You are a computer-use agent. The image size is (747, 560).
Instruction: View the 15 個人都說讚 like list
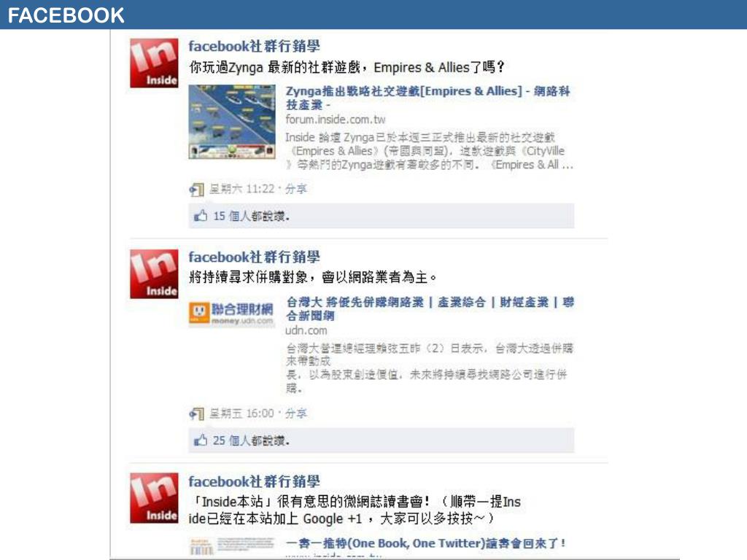pyautogui.click(x=251, y=216)
